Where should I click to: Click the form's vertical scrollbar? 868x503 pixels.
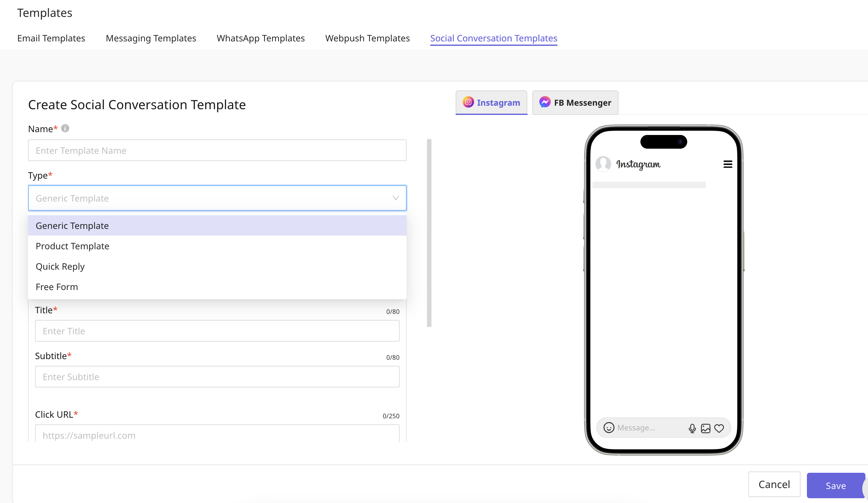click(x=429, y=233)
